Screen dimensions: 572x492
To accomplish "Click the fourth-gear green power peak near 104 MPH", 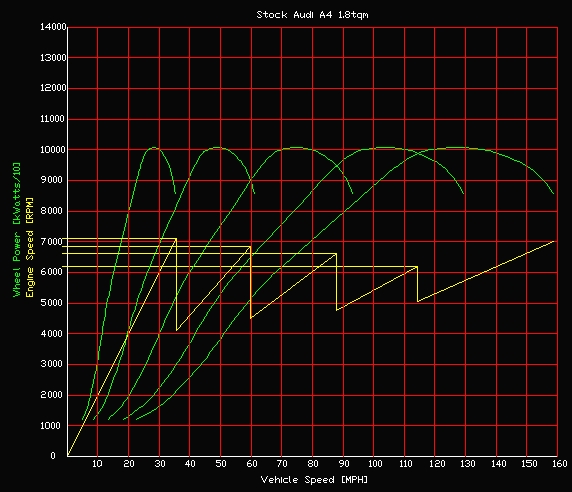I will (x=385, y=148).
